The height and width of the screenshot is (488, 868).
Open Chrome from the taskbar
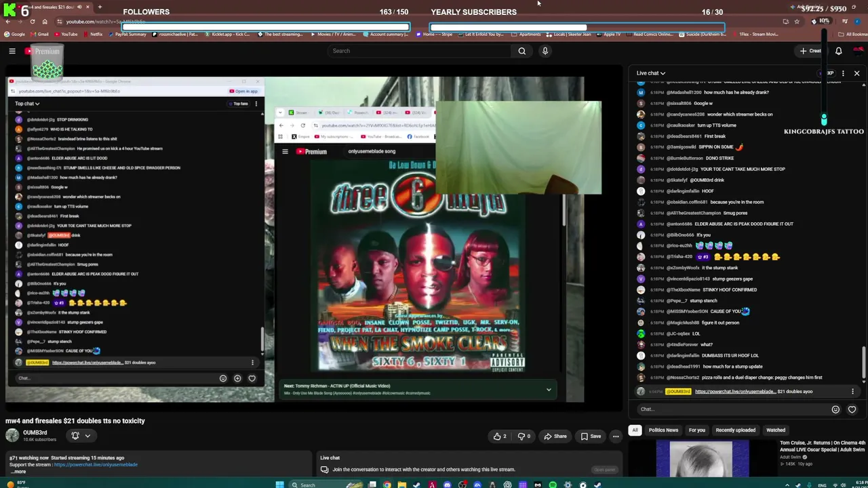387,485
